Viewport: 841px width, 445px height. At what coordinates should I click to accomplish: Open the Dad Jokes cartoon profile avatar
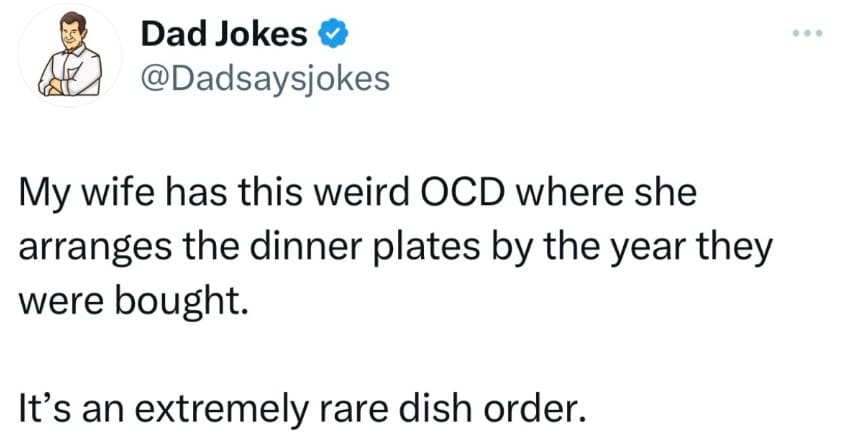click(70, 55)
